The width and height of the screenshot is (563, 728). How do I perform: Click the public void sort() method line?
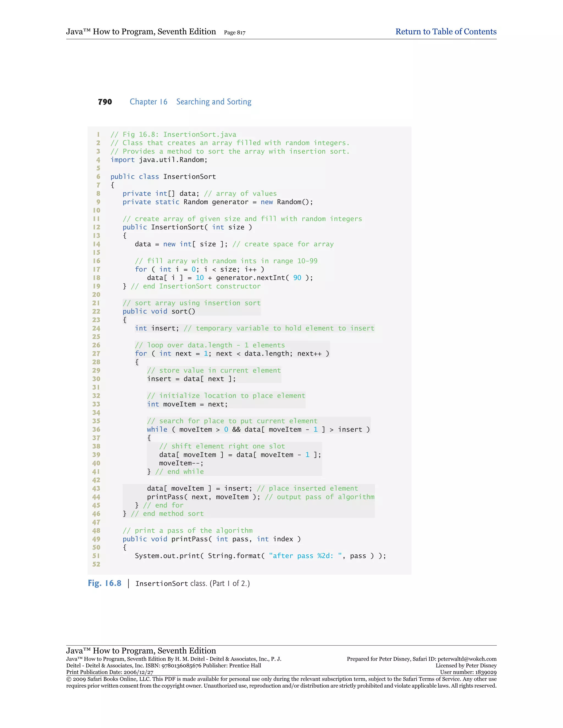[159, 311]
